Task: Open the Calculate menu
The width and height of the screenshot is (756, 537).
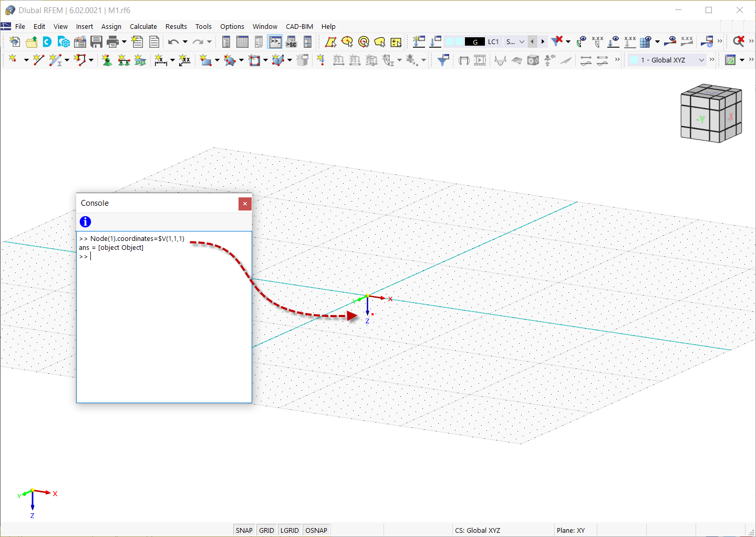Action: click(x=143, y=26)
